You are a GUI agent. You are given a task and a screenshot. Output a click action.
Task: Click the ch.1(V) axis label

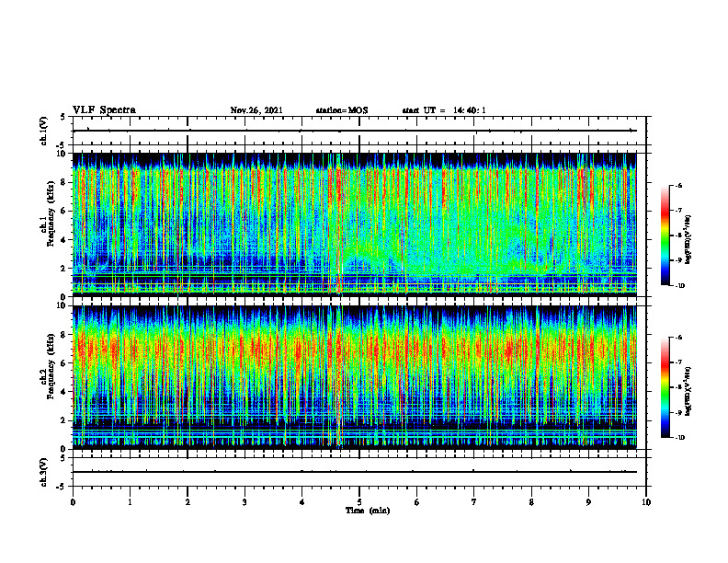[44, 131]
